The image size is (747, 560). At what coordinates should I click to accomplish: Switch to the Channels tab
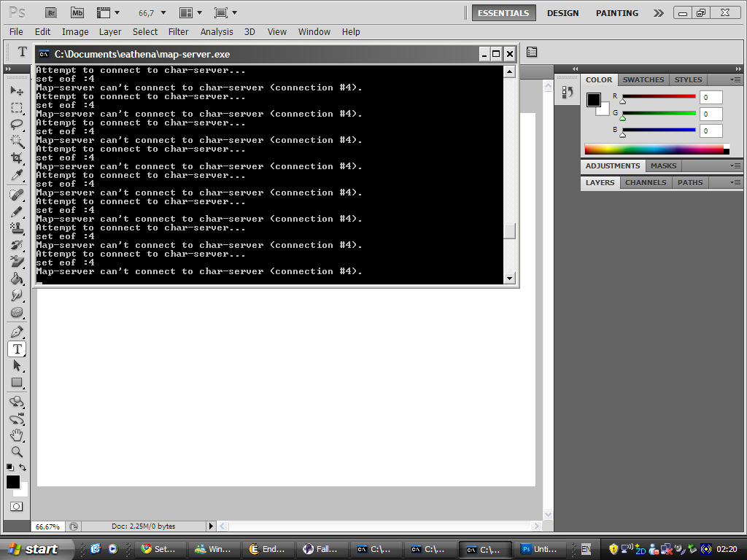tap(645, 182)
